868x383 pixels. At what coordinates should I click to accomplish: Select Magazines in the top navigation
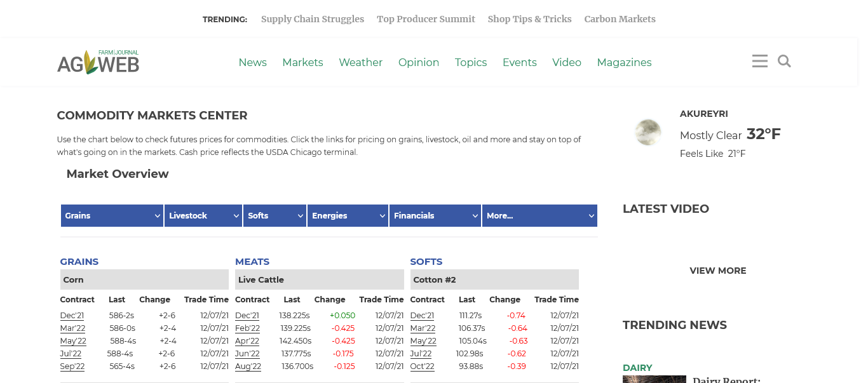tap(624, 62)
